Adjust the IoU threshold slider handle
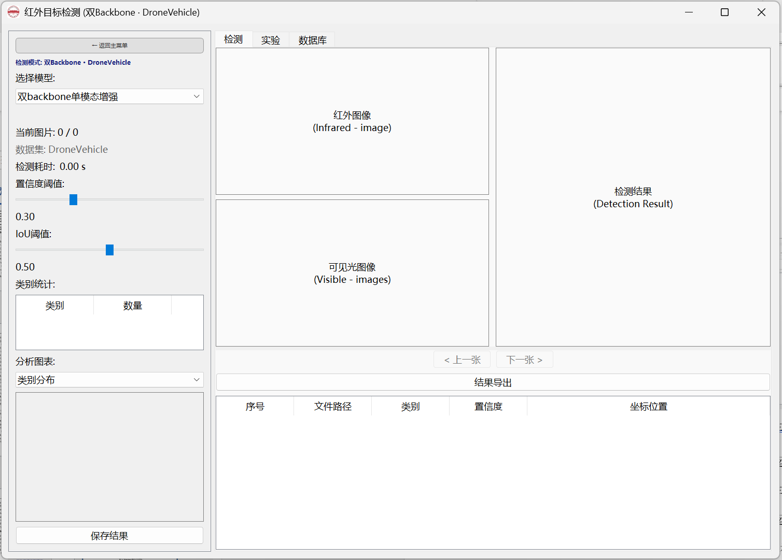The height and width of the screenshot is (560, 782). point(110,250)
